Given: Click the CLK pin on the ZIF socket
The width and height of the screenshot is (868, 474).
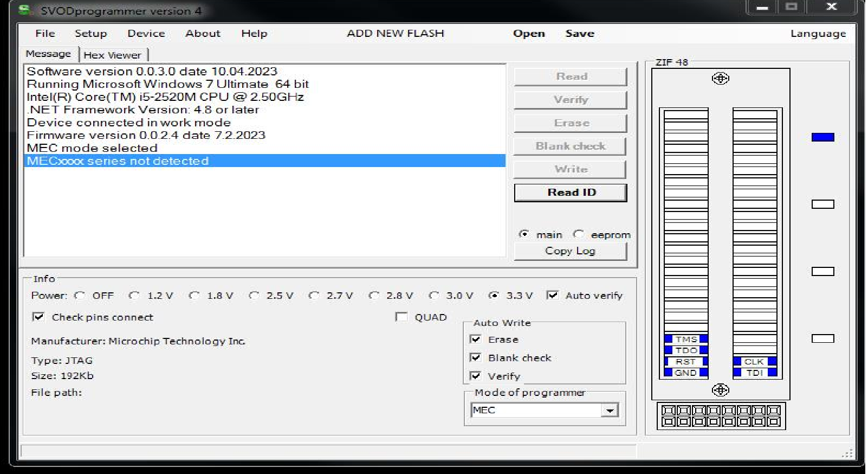Looking at the screenshot, I should coord(755,362).
